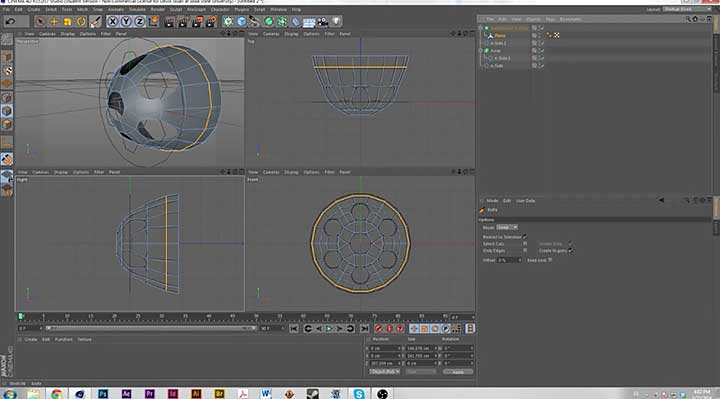Open the spline pen tools icon
Viewport: 720px width, 399px height.
(255, 21)
